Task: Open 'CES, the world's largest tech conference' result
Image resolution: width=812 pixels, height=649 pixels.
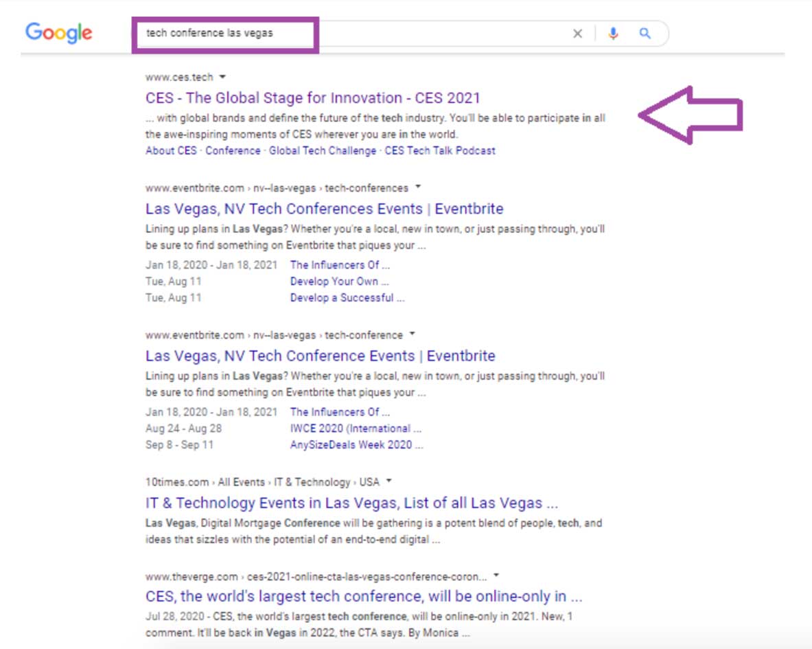Action: (x=364, y=597)
